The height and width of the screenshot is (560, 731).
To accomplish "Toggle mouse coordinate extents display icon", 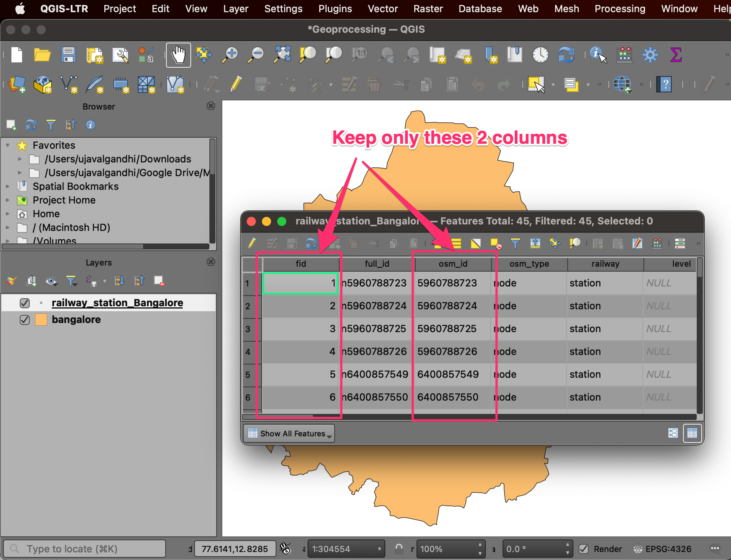I will pyautogui.click(x=285, y=549).
